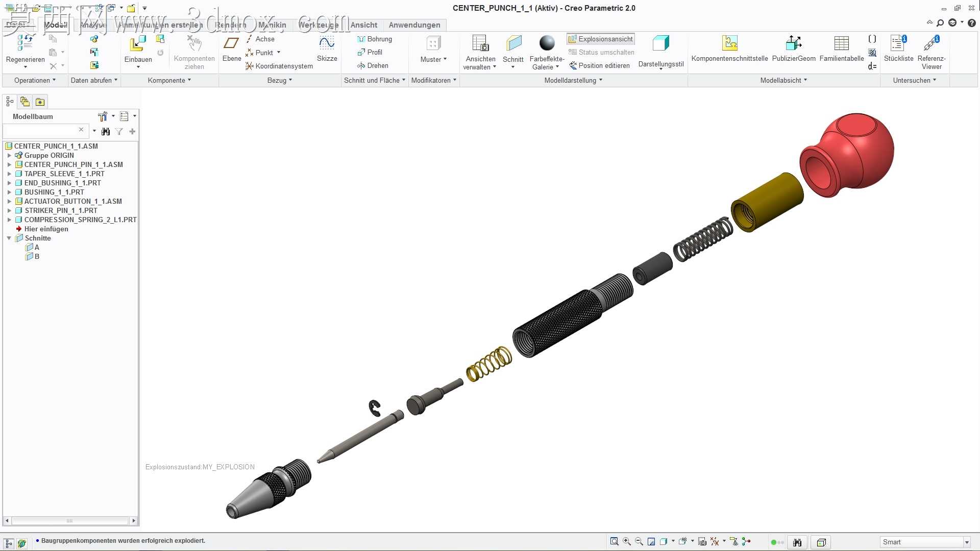Click the 3D box selection icon in status bar
Screen dimensions: 980x551
[821, 542]
